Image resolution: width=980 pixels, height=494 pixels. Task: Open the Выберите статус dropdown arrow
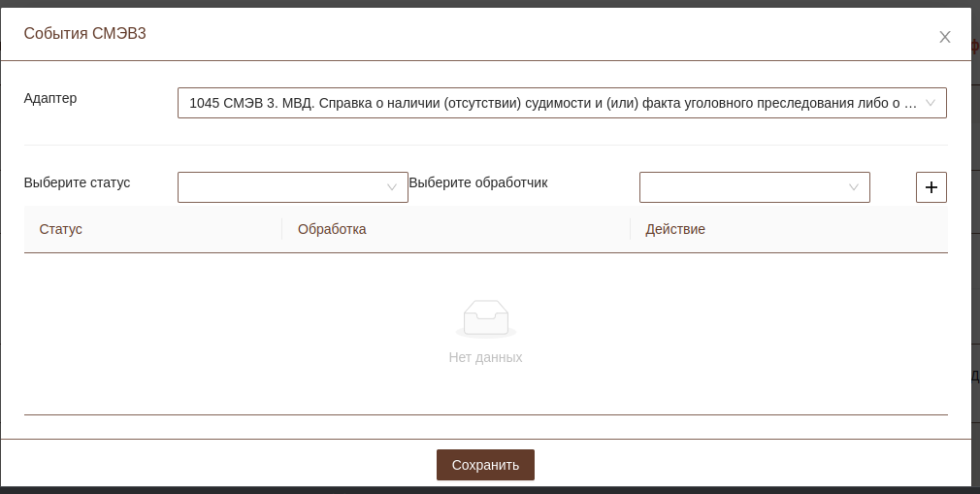pyautogui.click(x=392, y=187)
